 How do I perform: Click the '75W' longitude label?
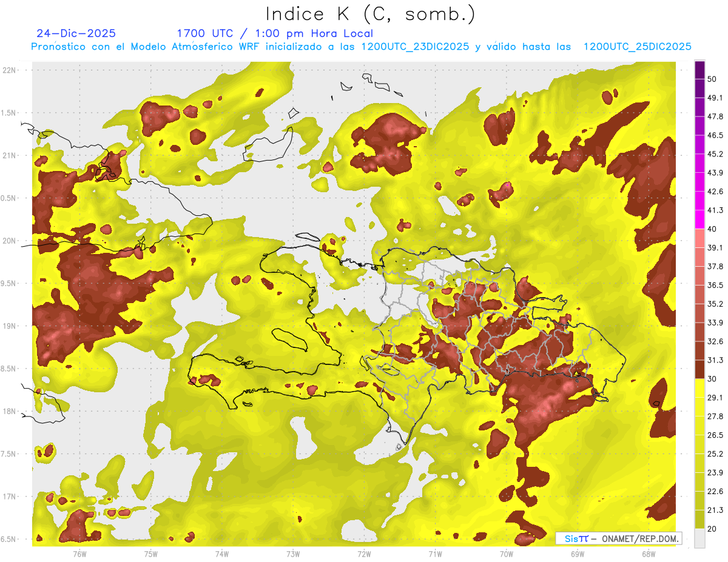click(x=150, y=554)
